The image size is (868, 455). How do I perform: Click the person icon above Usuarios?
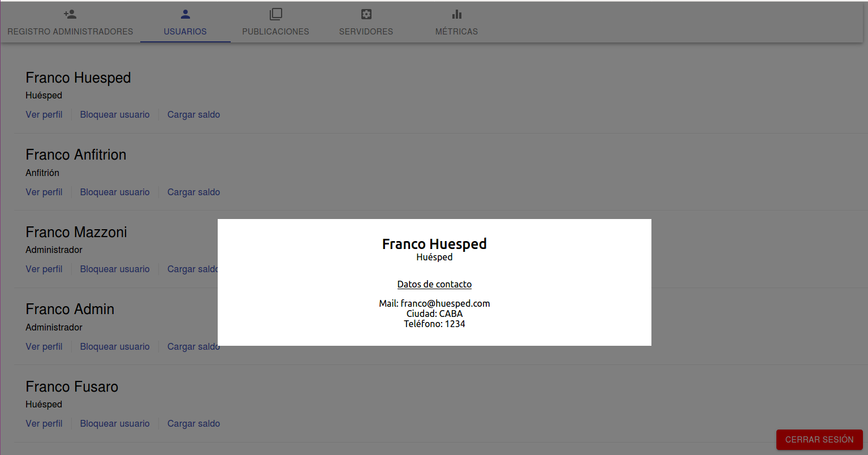pos(185,14)
